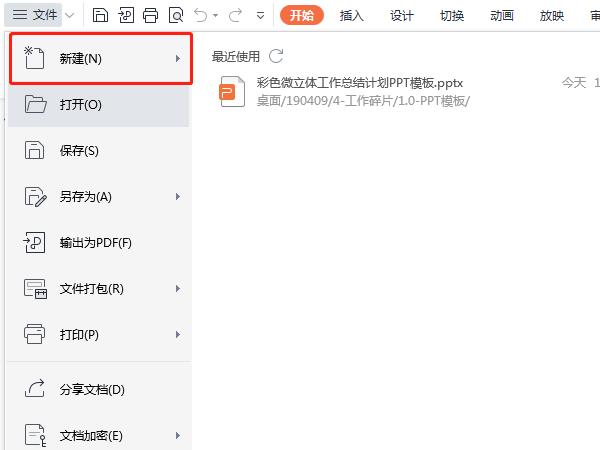
Task: Expand the 另存为(A) submenu arrow
Action: point(178,197)
